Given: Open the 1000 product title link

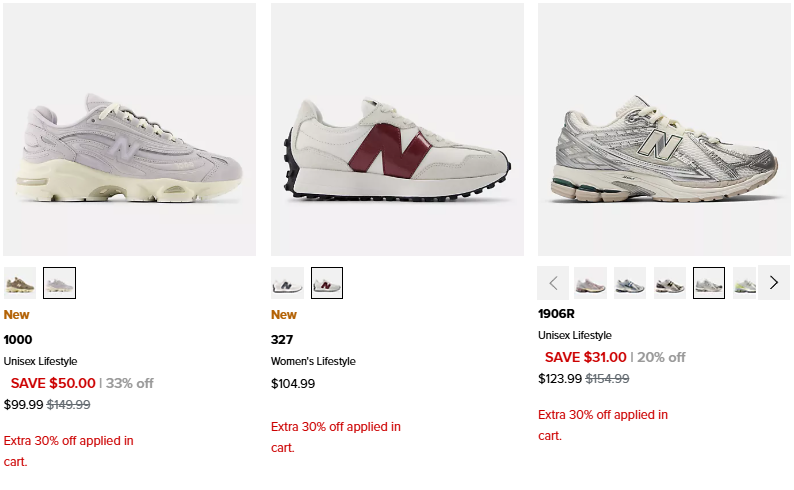Looking at the screenshot, I should coord(18,339).
